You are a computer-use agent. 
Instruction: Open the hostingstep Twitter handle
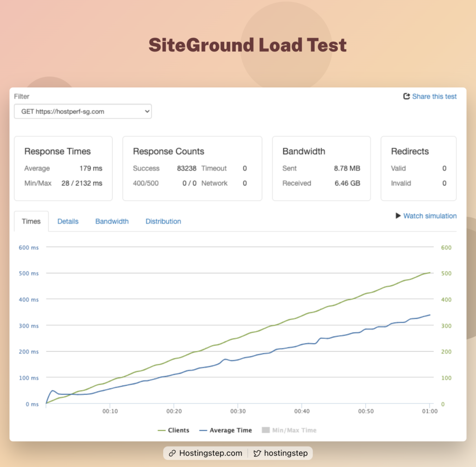tap(286, 453)
